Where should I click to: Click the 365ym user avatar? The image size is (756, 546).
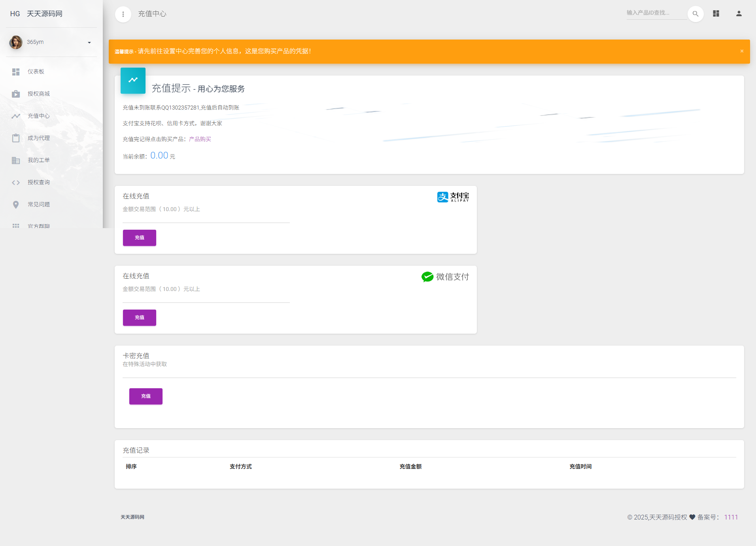point(16,42)
